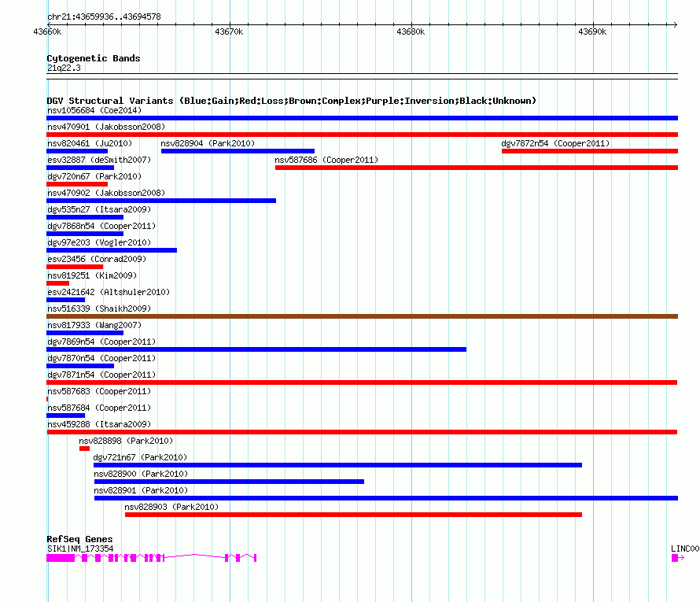Select the blue dgv97e203 gain bar
The image size is (700, 602).
click(x=112, y=250)
